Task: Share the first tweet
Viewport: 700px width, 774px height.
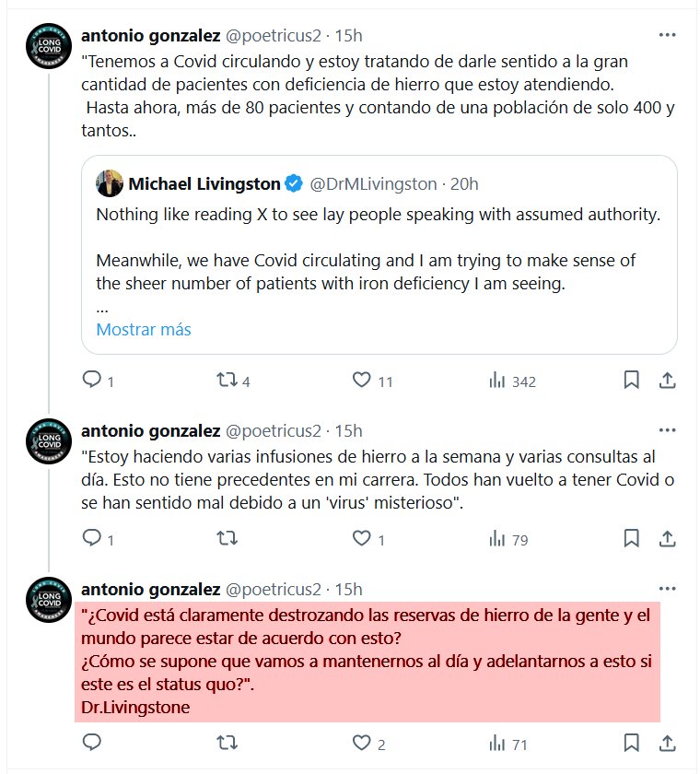Action: pyautogui.click(x=670, y=381)
